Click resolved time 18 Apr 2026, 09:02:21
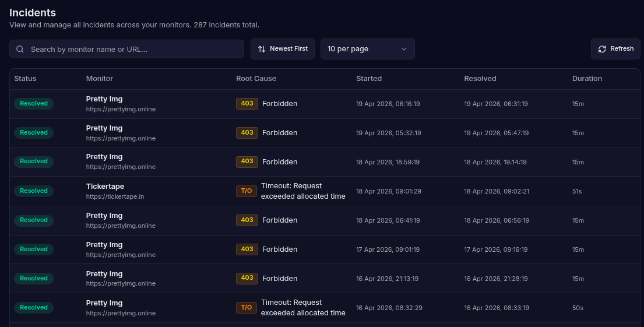644x327 pixels. [497, 191]
